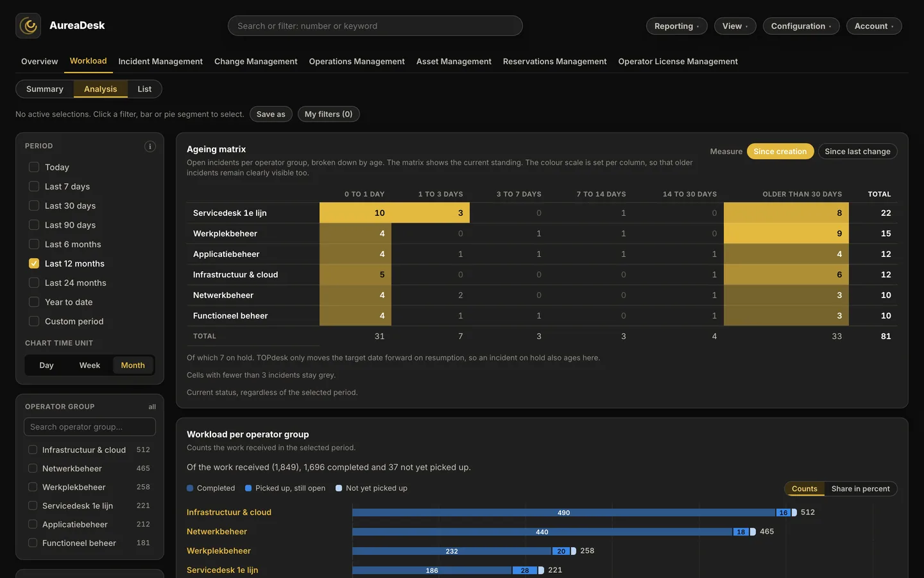Expand the View dropdown
924x578 pixels.
click(x=735, y=26)
